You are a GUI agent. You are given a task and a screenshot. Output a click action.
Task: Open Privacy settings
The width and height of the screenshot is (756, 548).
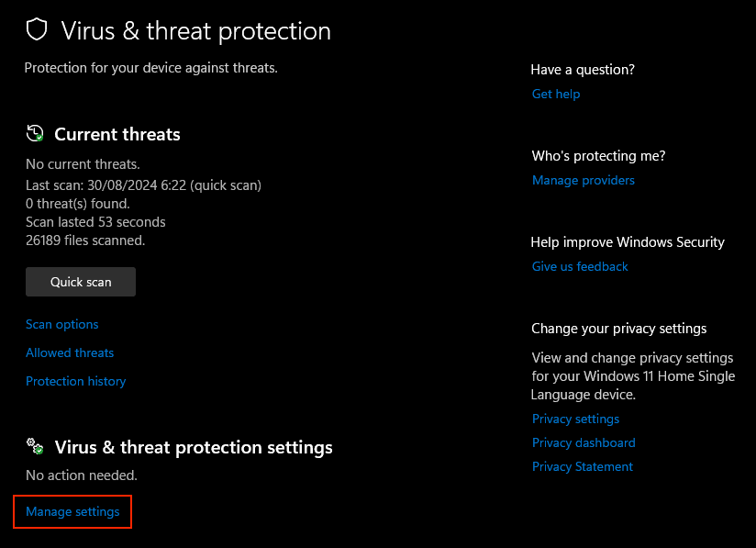pos(575,419)
